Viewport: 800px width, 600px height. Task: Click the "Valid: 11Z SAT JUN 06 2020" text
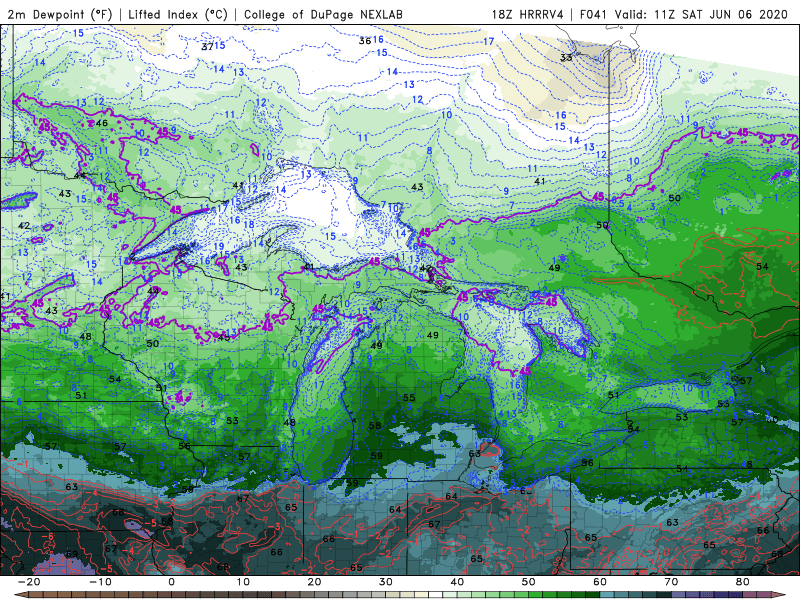point(701,14)
